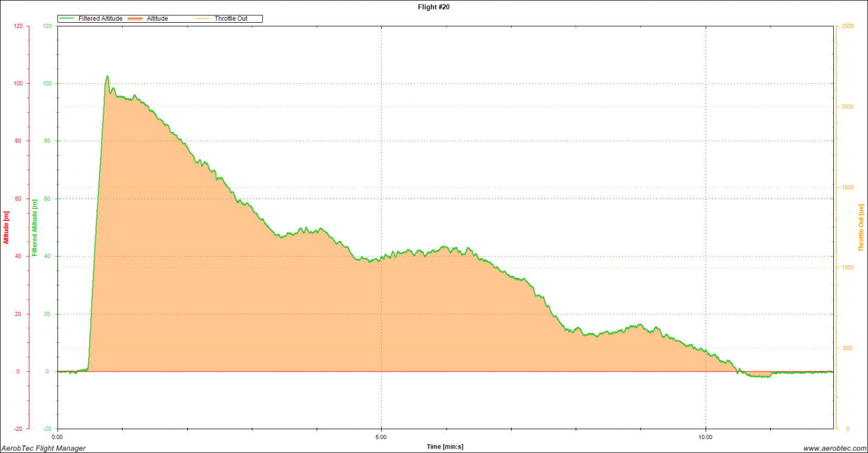The width and height of the screenshot is (868, 453).
Task: Click the 1500 tick on throttle axis
Action: click(847, 187)
